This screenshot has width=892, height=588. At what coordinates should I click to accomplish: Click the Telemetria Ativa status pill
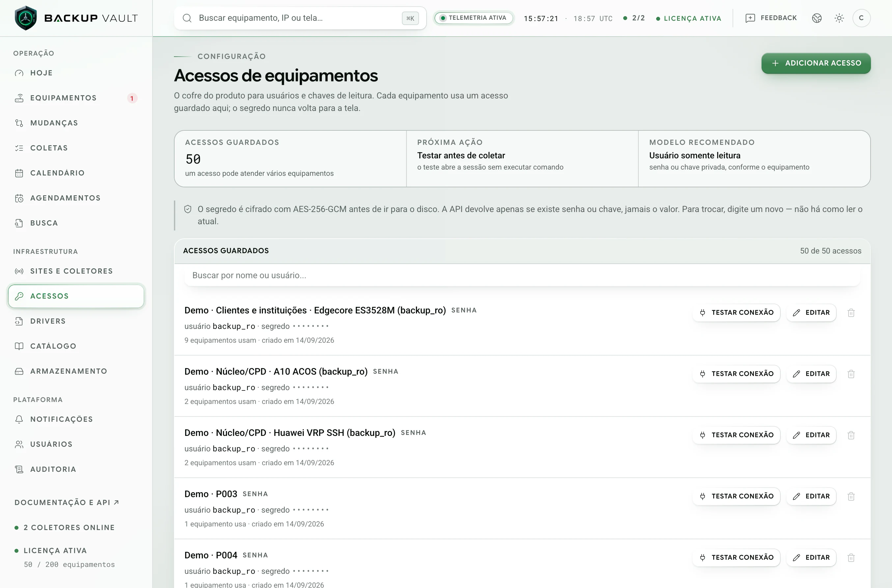pyautogui.click(x=473, y=18)
